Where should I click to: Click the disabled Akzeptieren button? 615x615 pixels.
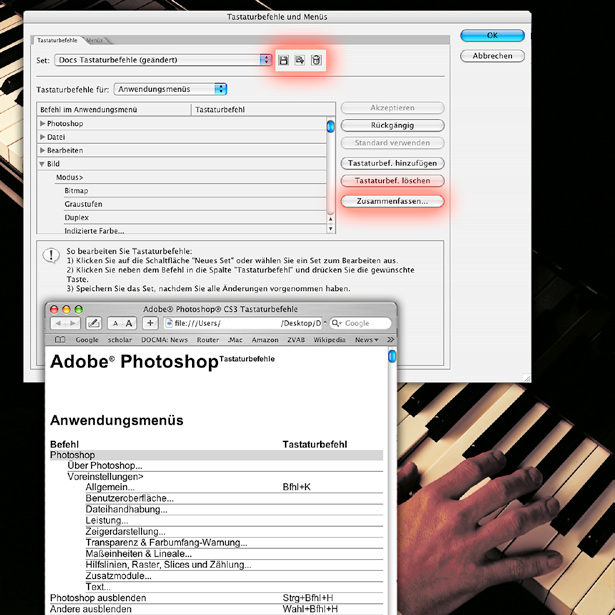[392, 107]
